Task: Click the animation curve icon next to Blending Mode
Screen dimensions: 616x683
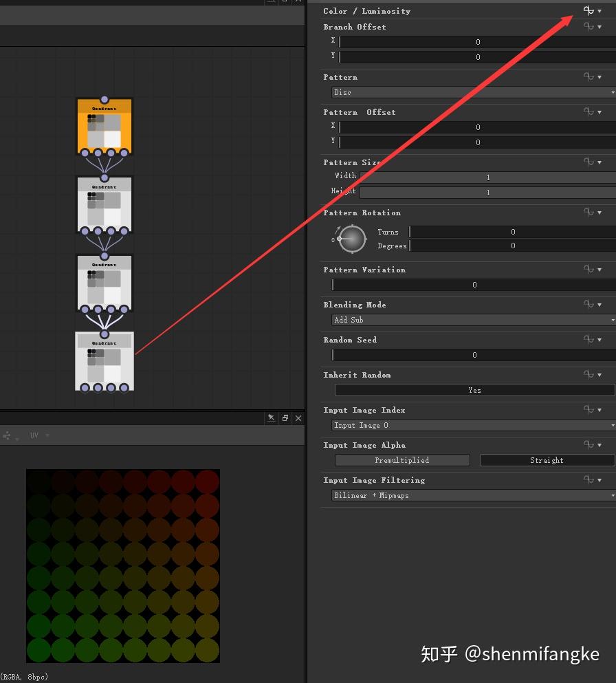Action: click(x=588, y=305)
